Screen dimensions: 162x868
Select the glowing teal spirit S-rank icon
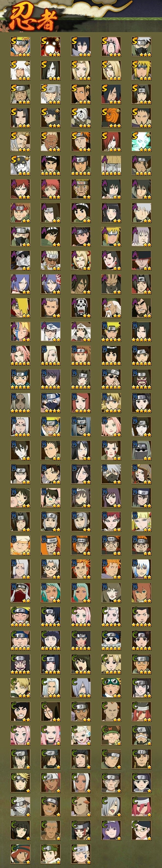(x=141, y=141)
